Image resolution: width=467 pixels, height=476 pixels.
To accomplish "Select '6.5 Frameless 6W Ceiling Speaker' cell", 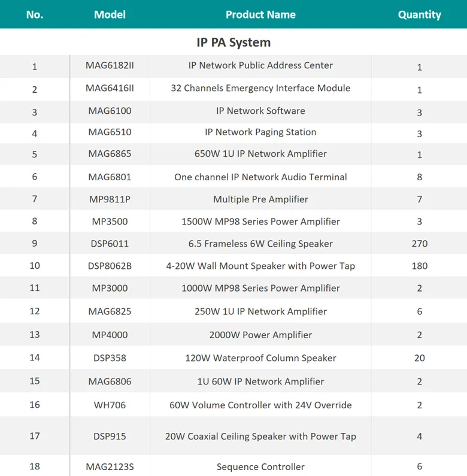I will click(260, 244).
